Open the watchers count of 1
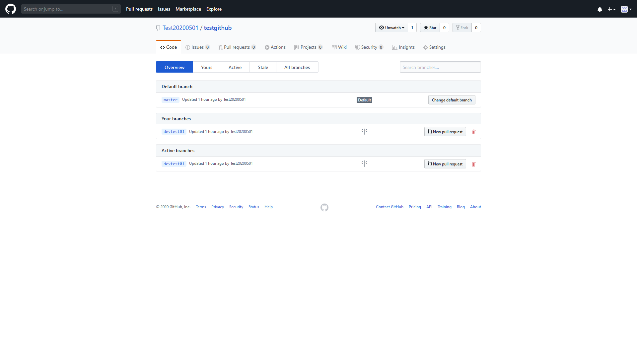Viewport: 637px width, 364px height. pos(412,28)
